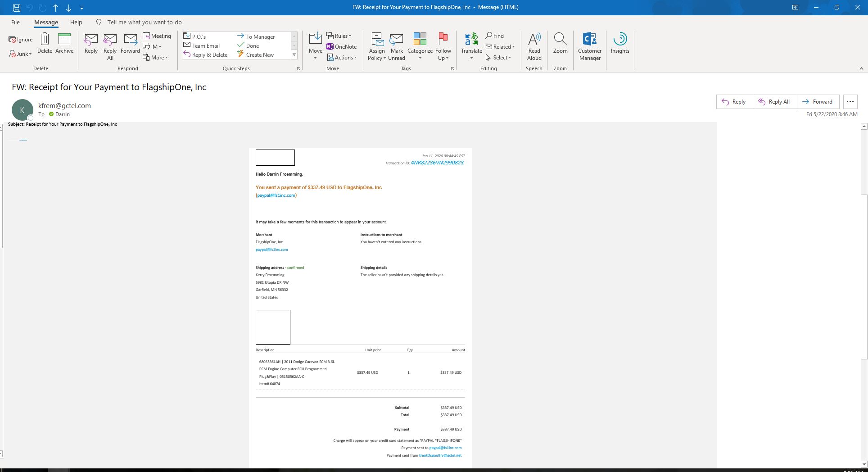Select the Team Email quick step
868x472 pixels.
tap(202, 45)
